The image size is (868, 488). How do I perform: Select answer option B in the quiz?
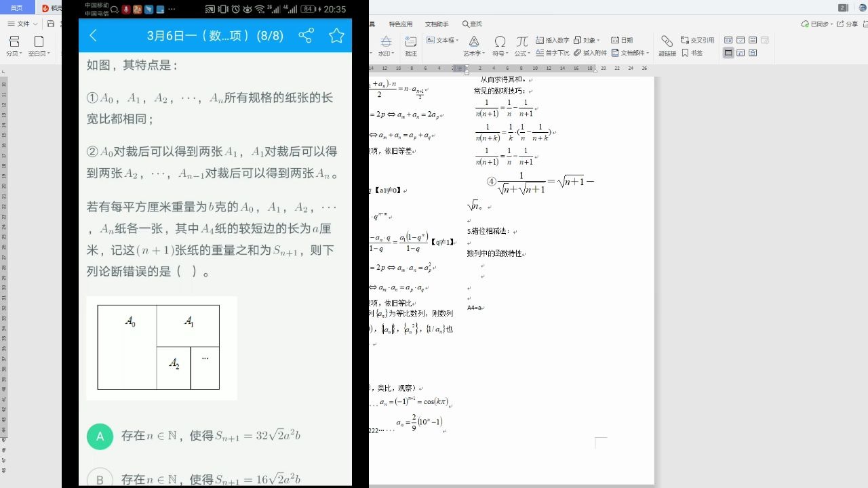pyautogui.click(x=100, y=478)
